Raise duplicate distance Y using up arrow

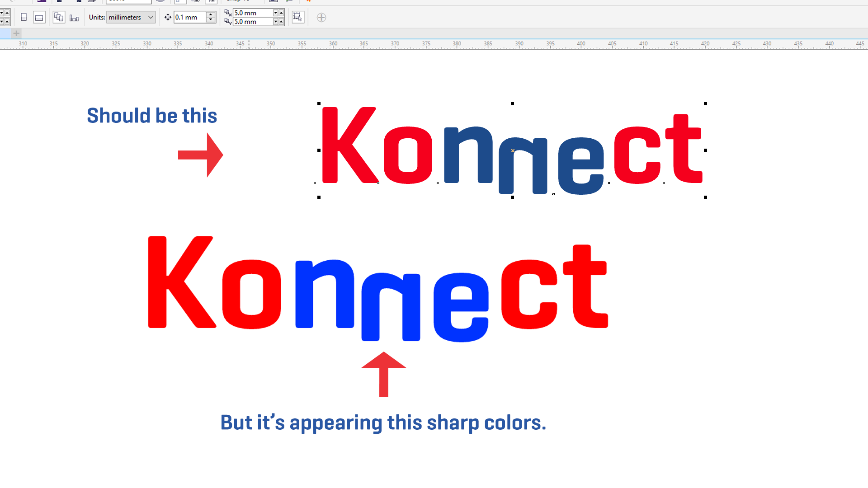[x=281, y=22]
